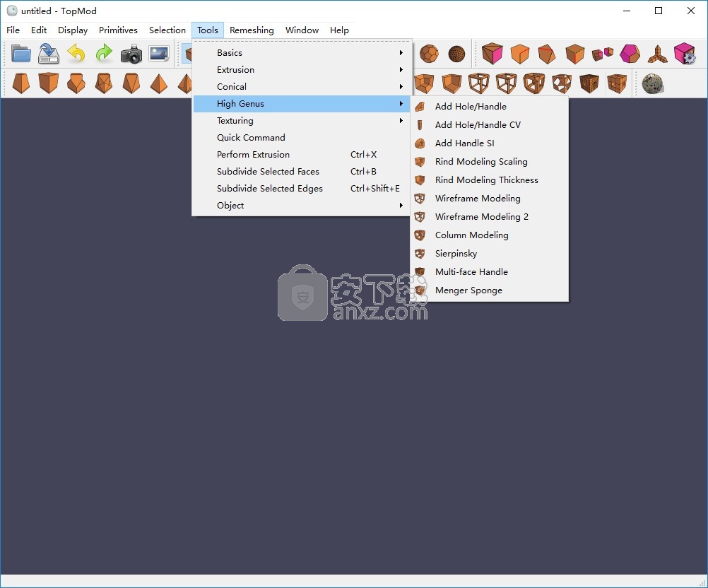Select second Wireframe Modeling 2 toolbar icon

coord(506,83)
